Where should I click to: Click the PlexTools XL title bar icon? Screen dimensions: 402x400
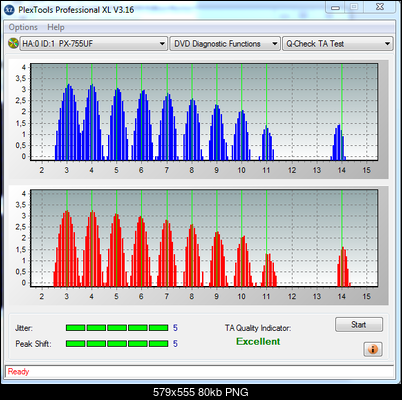[9, 10]
